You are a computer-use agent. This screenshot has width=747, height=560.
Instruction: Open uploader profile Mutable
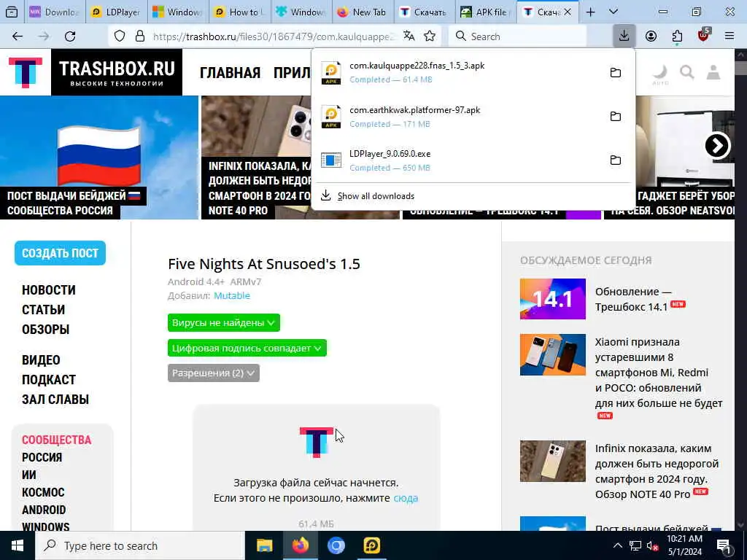[231, 295]
